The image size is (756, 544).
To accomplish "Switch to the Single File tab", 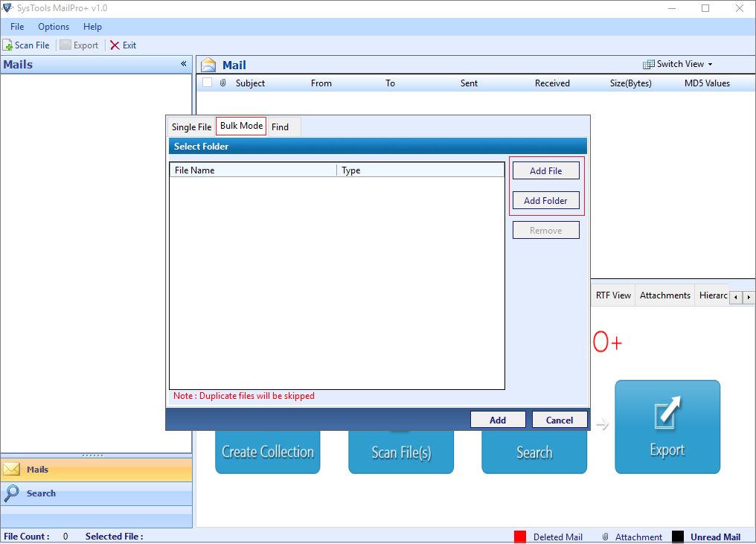I will point(191,127).
